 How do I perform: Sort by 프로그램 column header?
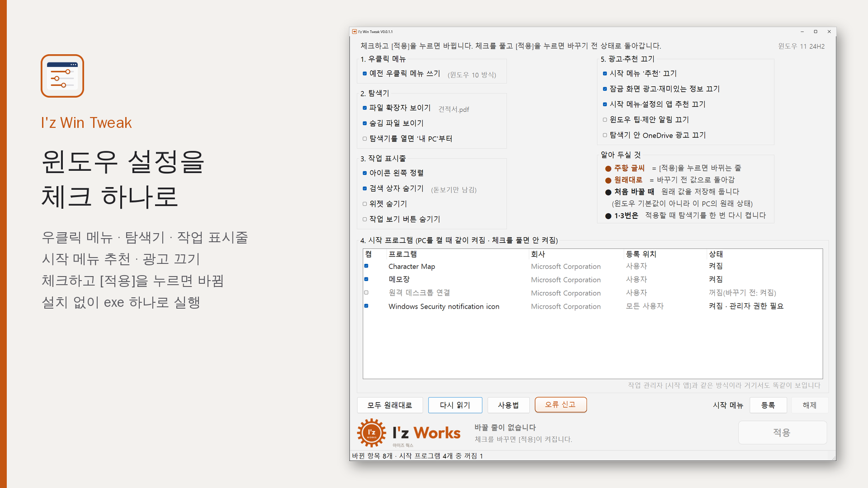(457, 254)
